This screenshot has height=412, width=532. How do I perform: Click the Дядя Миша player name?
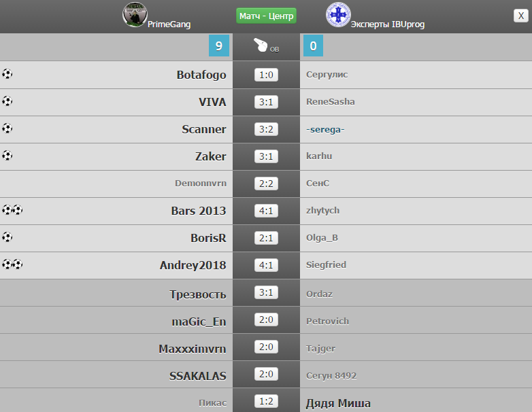click(x=338, y=403)
